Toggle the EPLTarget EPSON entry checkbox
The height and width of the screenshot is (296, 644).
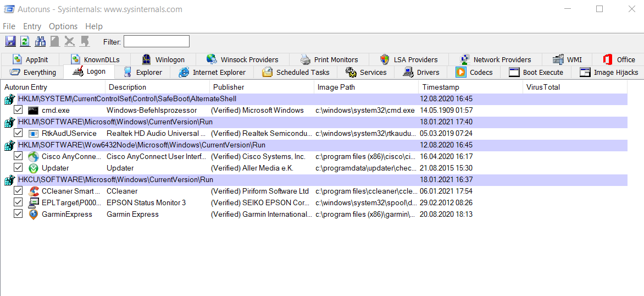coord(18,202)
